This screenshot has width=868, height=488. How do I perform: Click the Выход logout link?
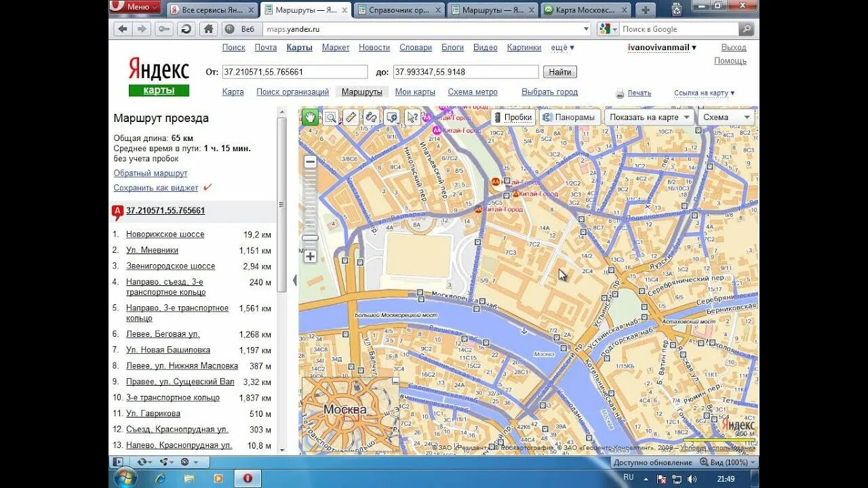click(x=734, y=47)
